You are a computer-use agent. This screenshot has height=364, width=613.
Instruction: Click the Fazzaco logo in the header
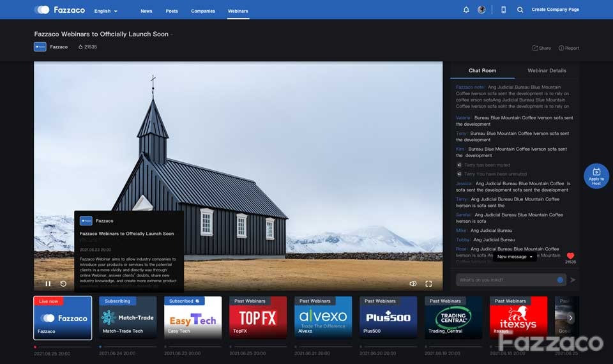coord(59,10)
